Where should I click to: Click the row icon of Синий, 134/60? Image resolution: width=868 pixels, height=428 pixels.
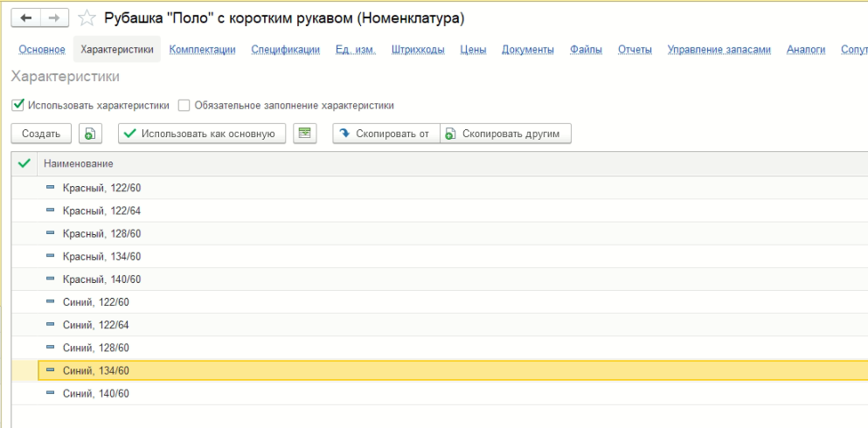coord(51,370)
